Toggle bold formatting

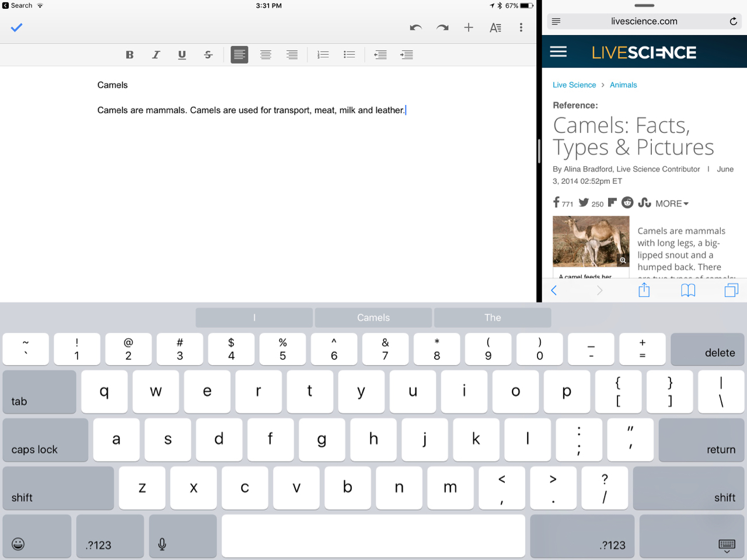(130, 54)
